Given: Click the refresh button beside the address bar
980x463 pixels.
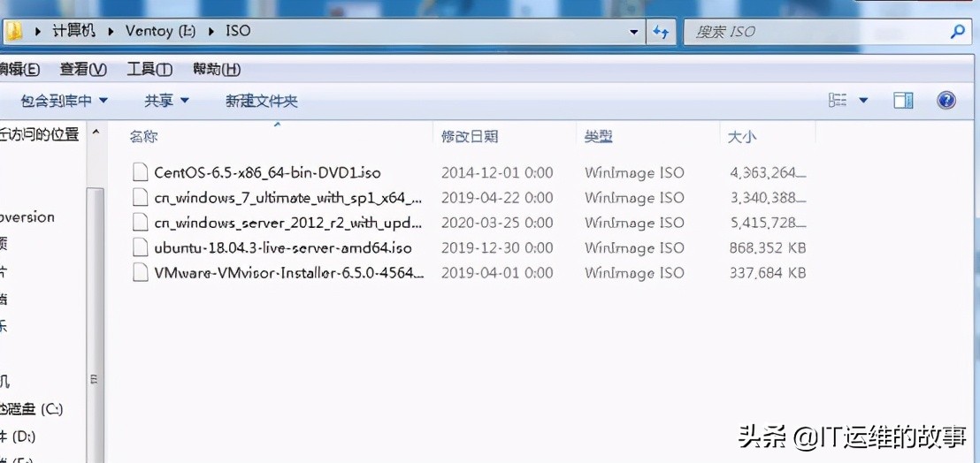Looking at the screenshot, I should coord(661,32).
